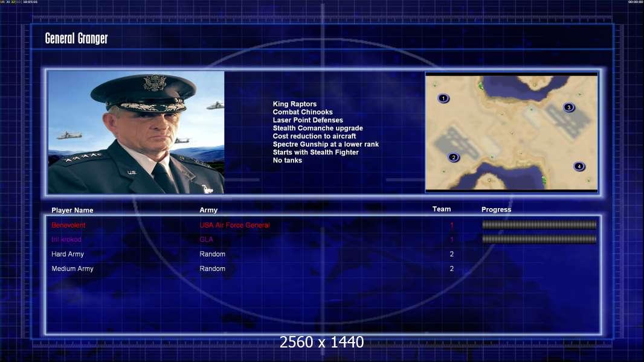Click 'Spectre Gunship at a lower rank'

[x=326, y=144]
